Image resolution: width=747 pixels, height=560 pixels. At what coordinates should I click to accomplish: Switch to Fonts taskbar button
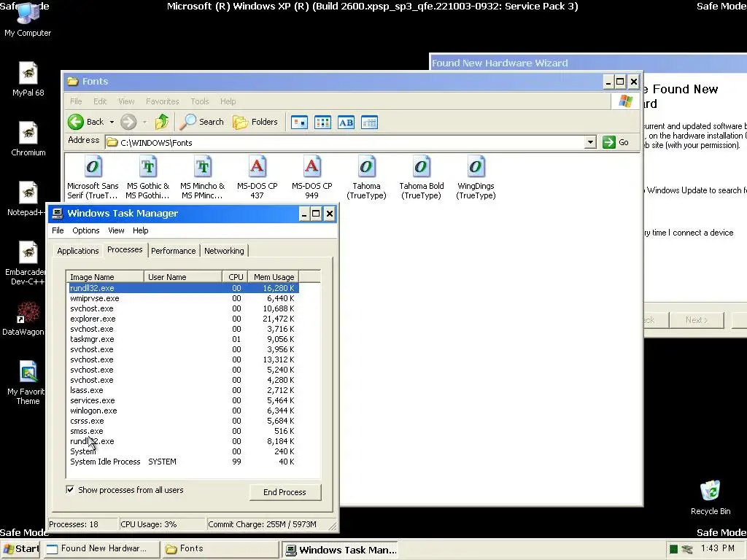(x=220, y=548)
